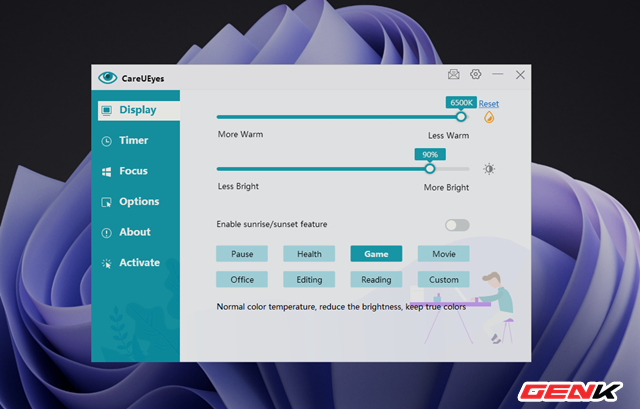The height and width of the screenshot is (409, 640).
Task: Click the brightness slider handle
Action: (430, 169)
